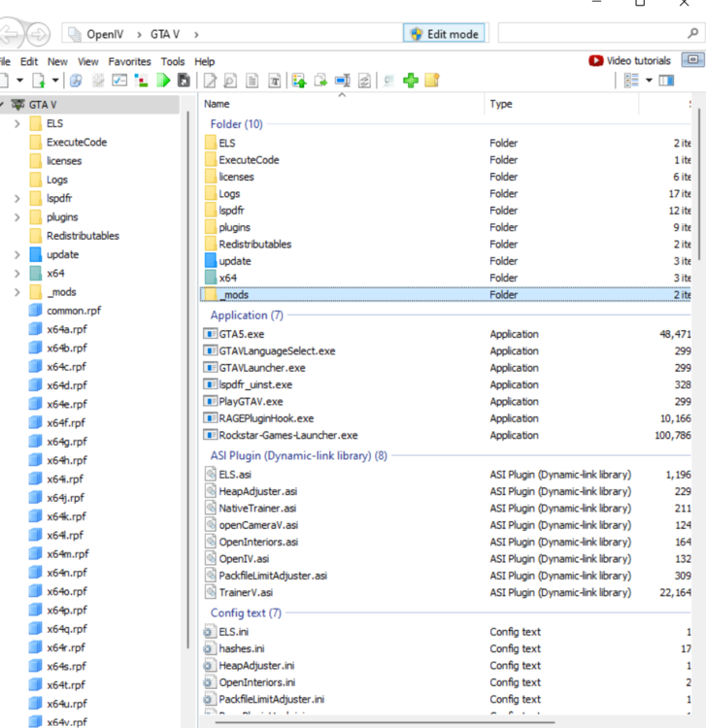Click the search magnifier icon in toolbar
Viewport: 706px width, 728px height.
pos(76,81)
